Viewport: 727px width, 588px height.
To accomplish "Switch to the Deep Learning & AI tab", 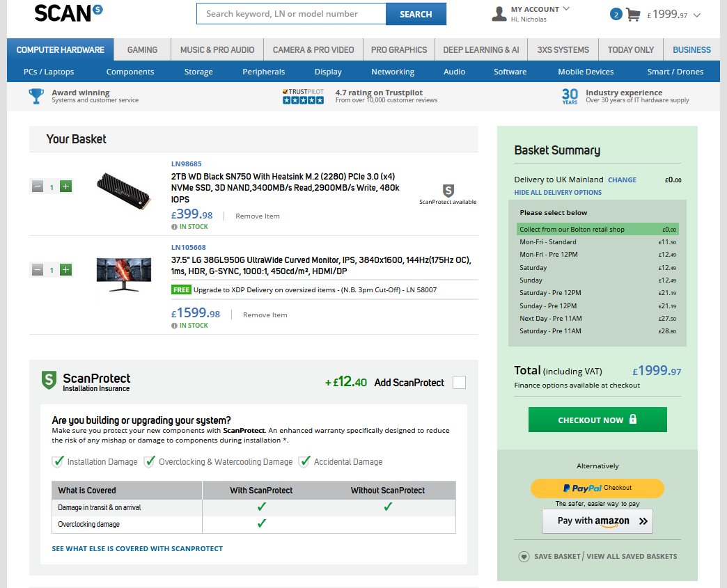I will [x=480, y=49].
